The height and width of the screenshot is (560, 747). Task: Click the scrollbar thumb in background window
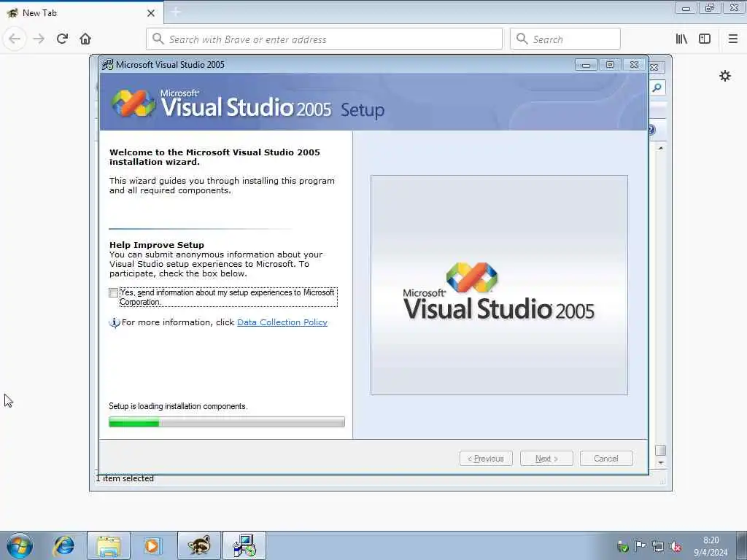coord(661,450)
